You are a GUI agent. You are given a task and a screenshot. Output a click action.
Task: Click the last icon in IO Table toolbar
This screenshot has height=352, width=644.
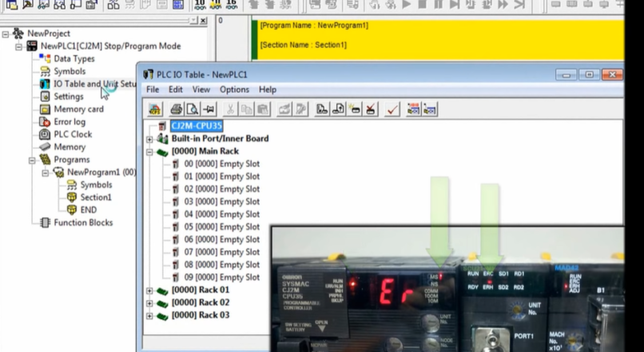430,110
